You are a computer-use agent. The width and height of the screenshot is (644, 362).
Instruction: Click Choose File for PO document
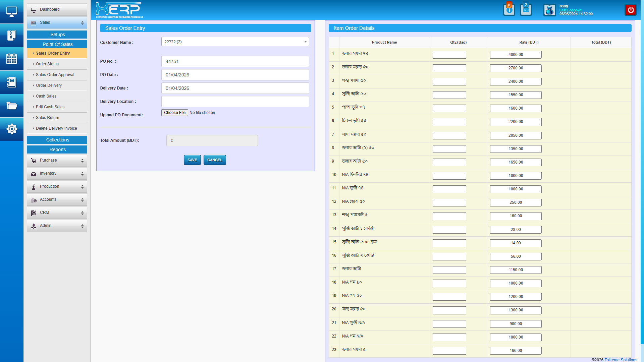[x=174, y=113]
